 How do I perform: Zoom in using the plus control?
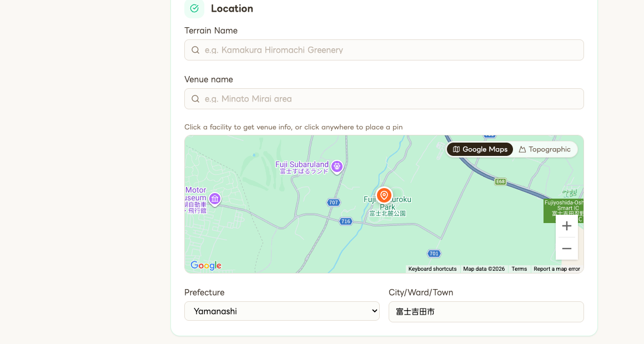[566, 226]
